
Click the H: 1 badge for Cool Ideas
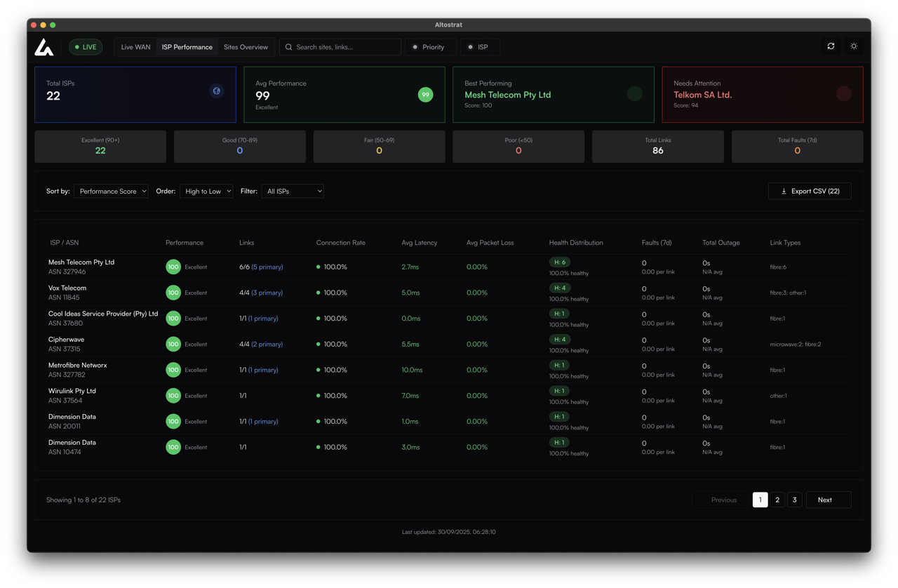[559, 314]
